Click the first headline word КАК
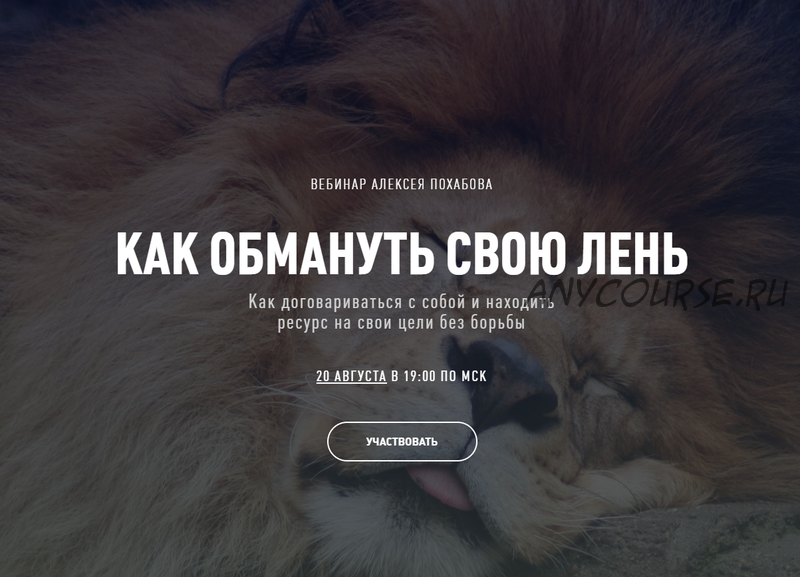This screenshot has width=800, height=577. coord(157,254)
